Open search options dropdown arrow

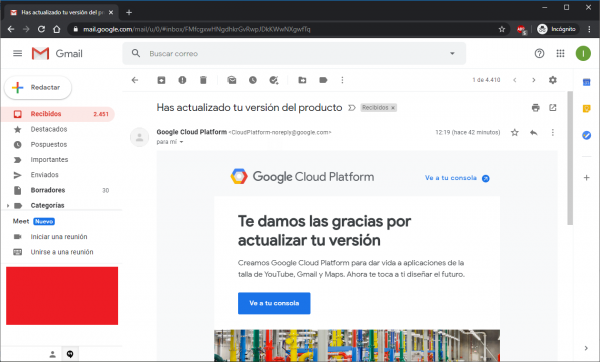452,54
